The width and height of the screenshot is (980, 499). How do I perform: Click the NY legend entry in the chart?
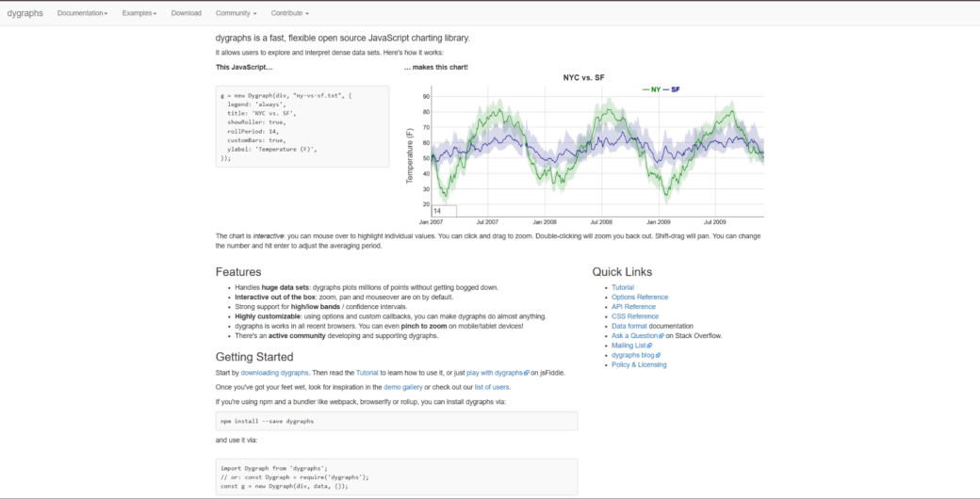[651, 89]
